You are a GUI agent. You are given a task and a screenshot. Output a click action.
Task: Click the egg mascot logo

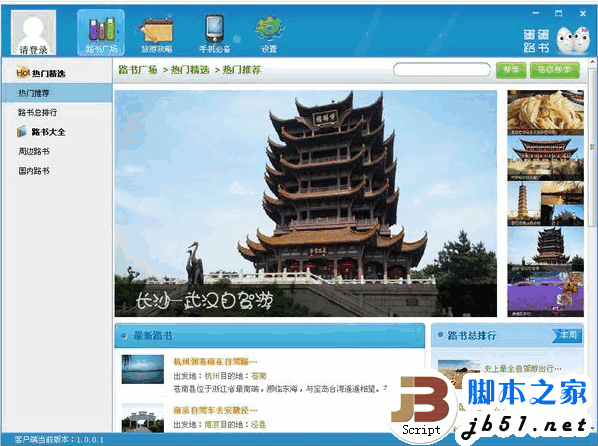[572, 40]
